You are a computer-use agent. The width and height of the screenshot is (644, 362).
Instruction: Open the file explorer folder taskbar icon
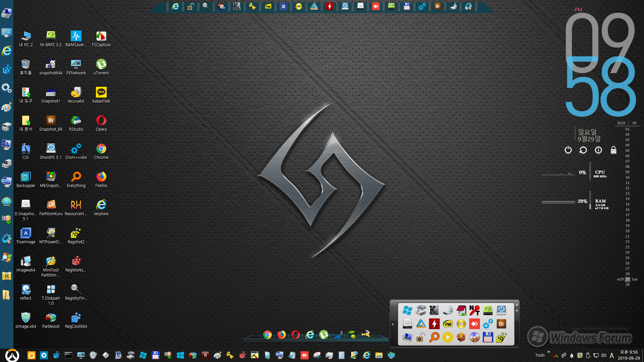(x=379, y=355)
